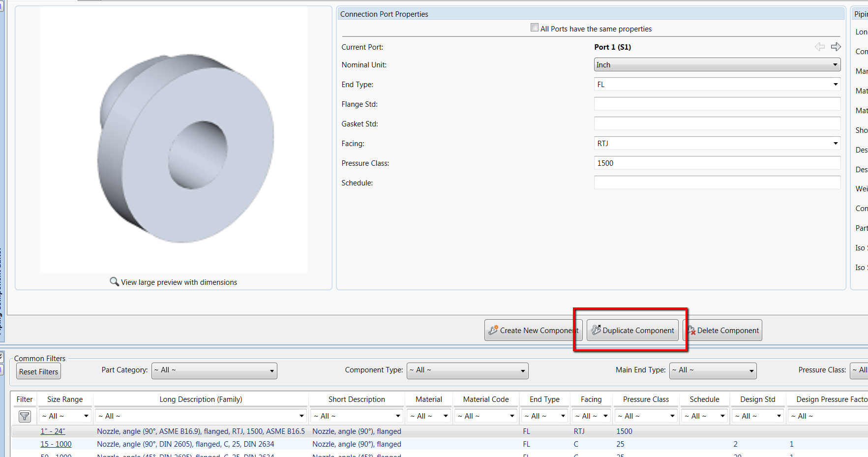Image resolution: width=868 pixels, height=457 pixels.
Task: Click the RTJ facing cell in the first row
Action: 579,431
